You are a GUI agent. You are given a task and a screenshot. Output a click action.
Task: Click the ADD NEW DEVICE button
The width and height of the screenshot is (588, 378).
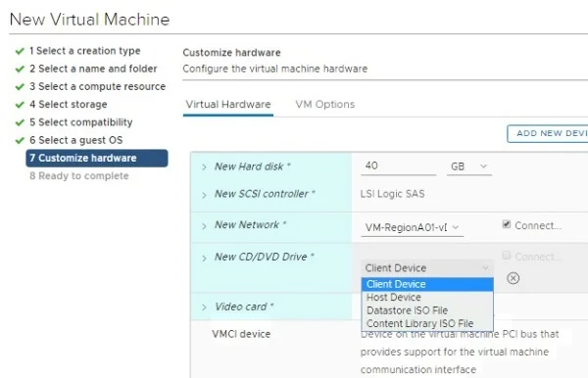tap(548, 133)
